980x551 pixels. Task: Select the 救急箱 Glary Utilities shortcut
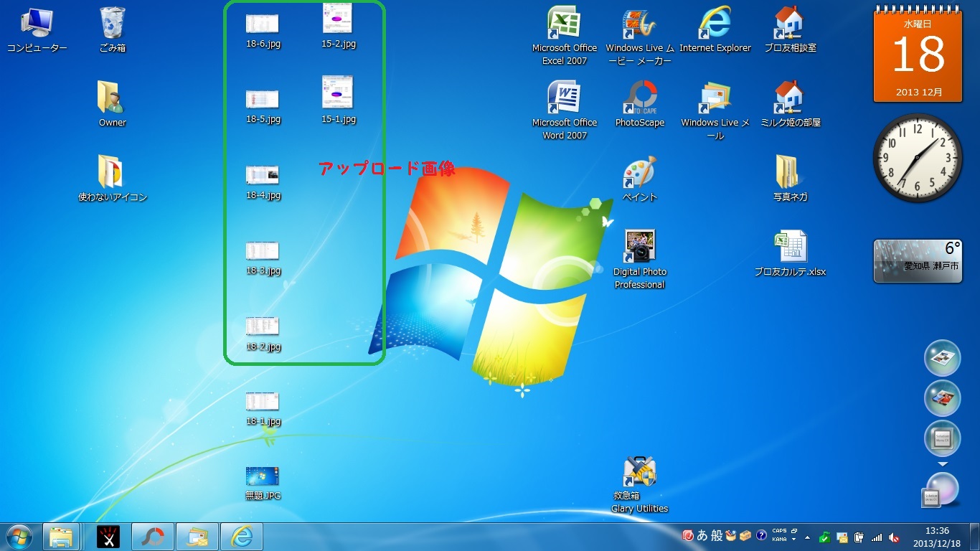[640, 484]
